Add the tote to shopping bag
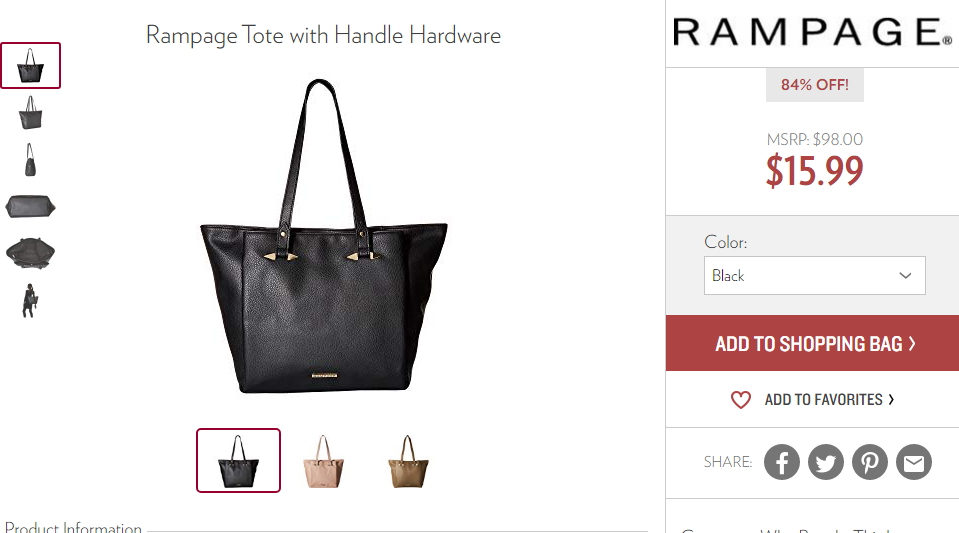This screenshot has width=959, height=533. pyautogui.click(x=812, y=343)
